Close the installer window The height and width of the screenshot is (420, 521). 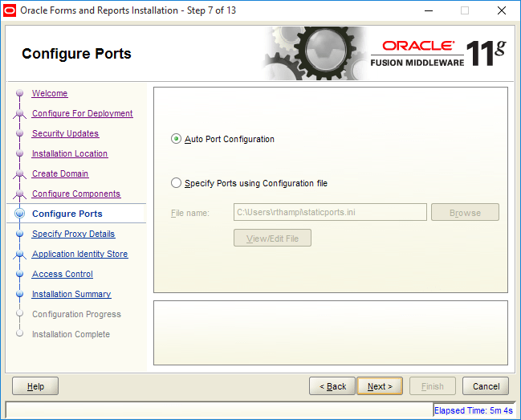pyautogui.click(x=502, y=10)
